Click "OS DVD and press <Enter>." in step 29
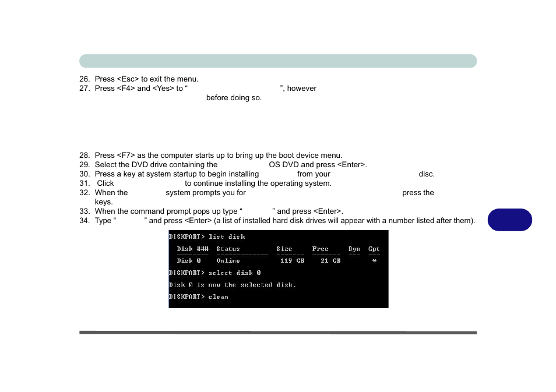The width and height of the screenshot is (556, 392). (x=318, y=164)
